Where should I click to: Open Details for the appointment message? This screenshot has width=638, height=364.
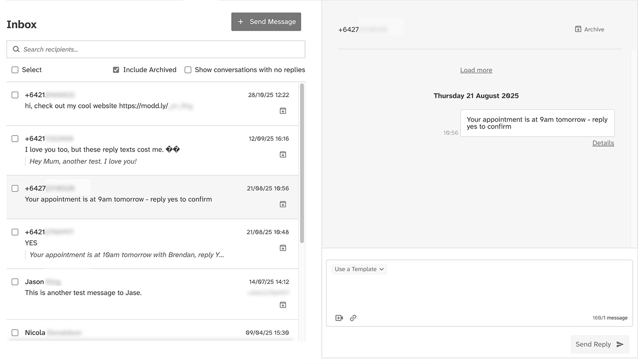603,143
